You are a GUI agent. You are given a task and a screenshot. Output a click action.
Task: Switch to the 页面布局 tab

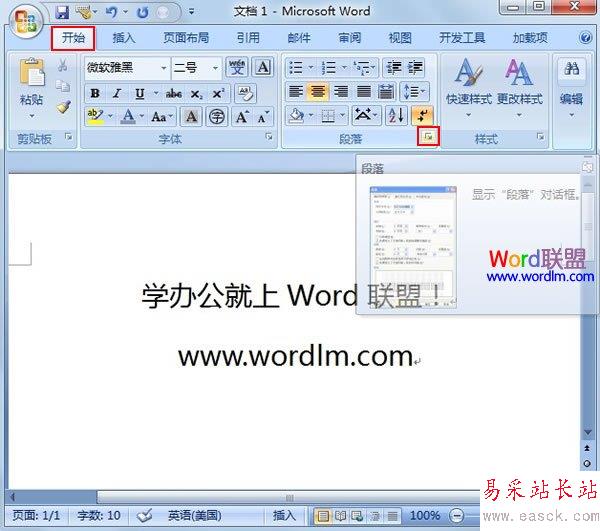pyautogui.click(x=186, y=37)
